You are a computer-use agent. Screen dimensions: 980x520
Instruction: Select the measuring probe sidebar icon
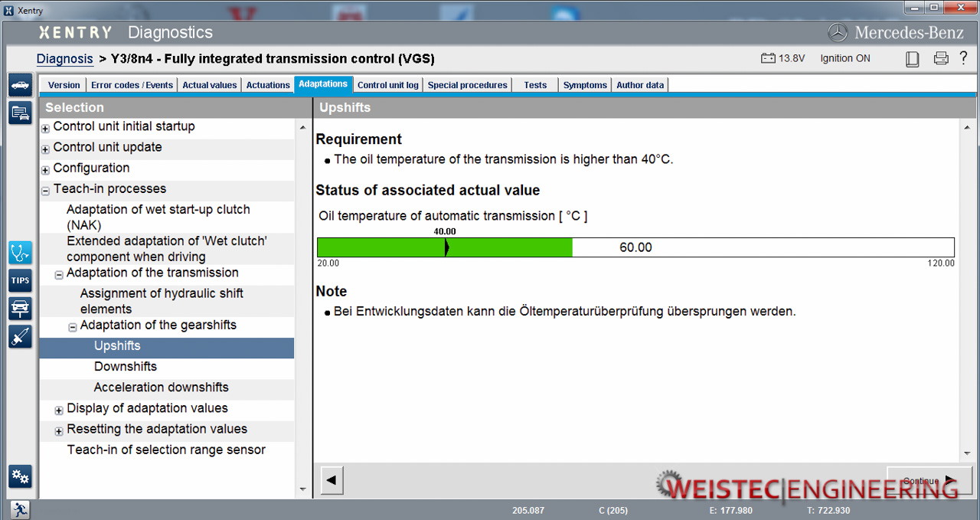point(20,336)
